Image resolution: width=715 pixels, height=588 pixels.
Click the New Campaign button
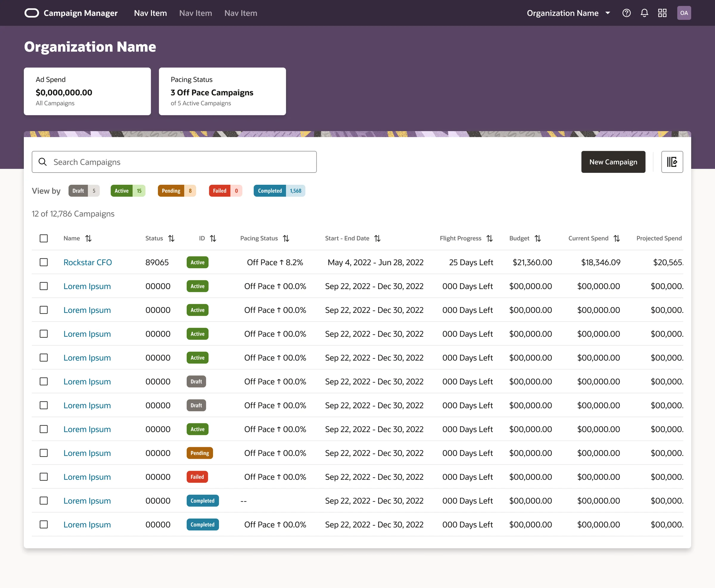coord(613,162)
